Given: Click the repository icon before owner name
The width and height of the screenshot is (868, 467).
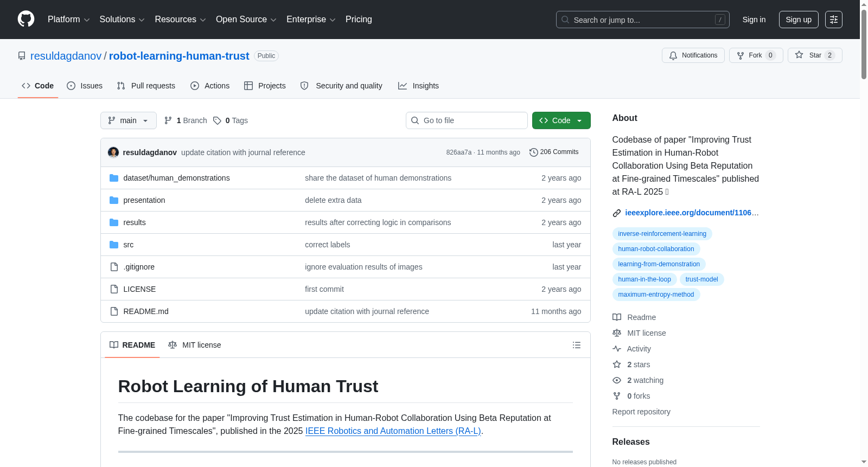Looking at the screenshot, I should [x=22, y=56].
